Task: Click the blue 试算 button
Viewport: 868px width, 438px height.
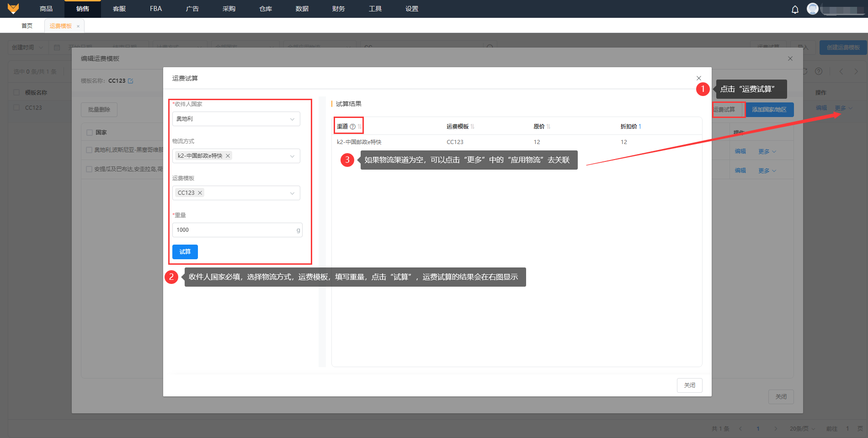Action: 185,252
